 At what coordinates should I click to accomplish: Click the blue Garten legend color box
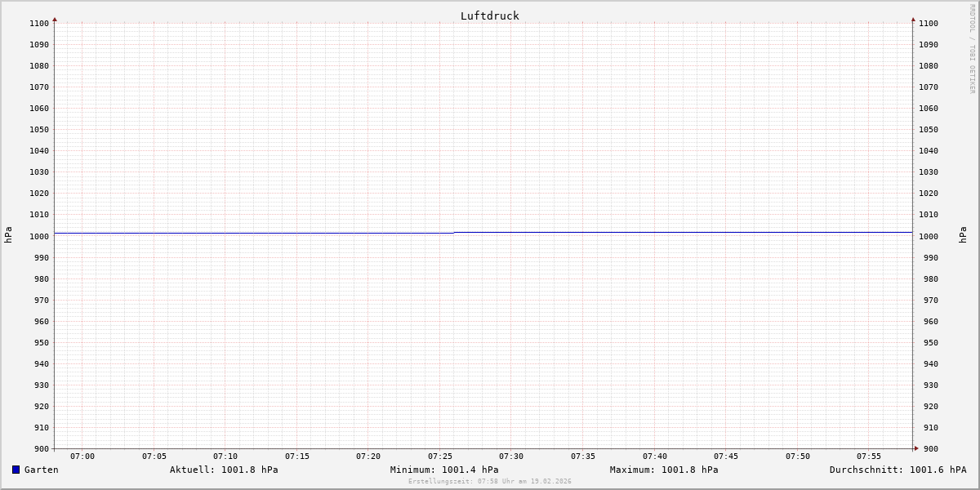click(16, 470)
